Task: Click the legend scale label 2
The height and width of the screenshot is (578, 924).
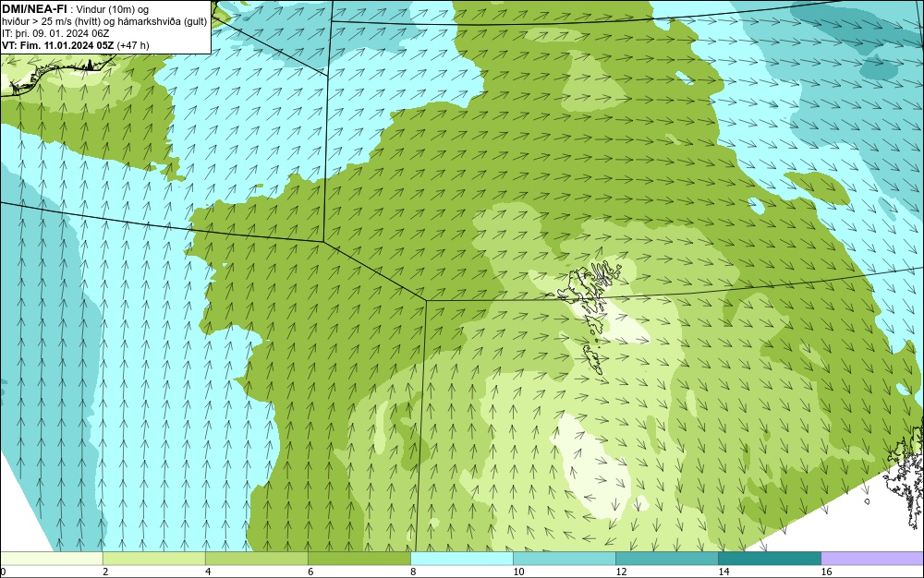Action: coord(105,572)
